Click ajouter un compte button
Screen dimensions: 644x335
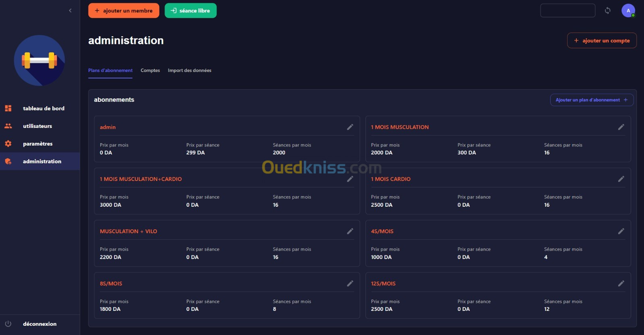[x=602, y=40]
